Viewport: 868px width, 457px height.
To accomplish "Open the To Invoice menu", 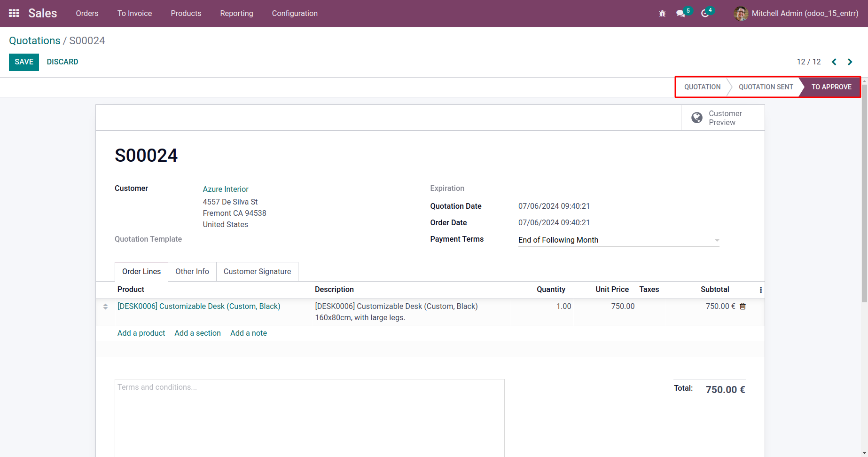I will coord(134,14).
